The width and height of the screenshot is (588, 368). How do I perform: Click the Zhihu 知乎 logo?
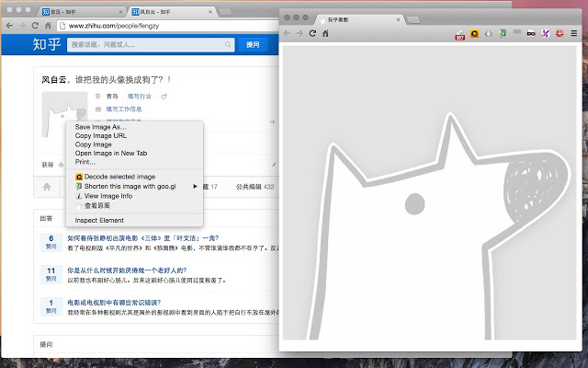pyautogui.click(x=47, y=44)
